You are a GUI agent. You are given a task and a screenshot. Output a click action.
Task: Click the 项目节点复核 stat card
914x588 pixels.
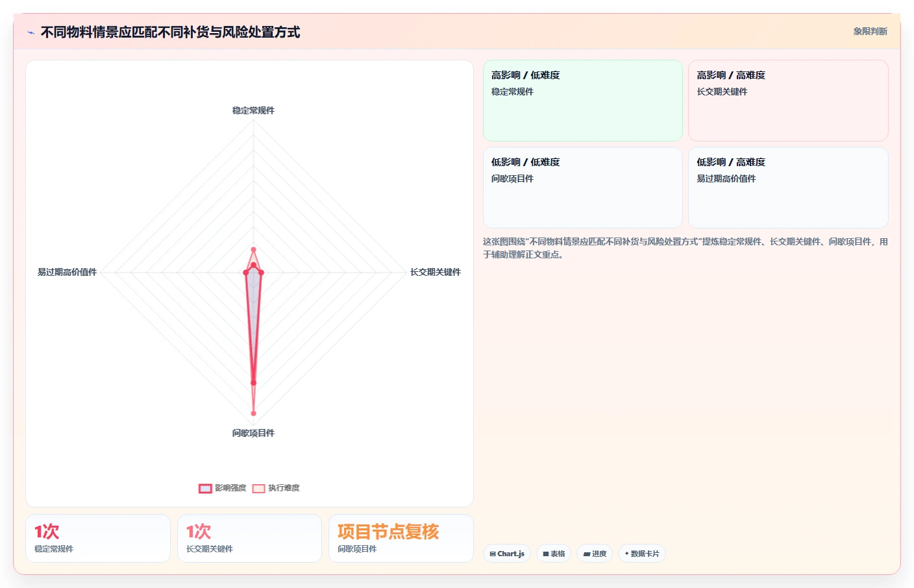pos(401,538)
